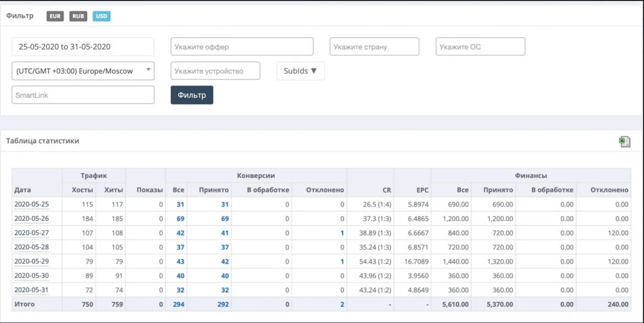Open total conversions count 294 link
This screenshot has width=644, height=323.
179,304
